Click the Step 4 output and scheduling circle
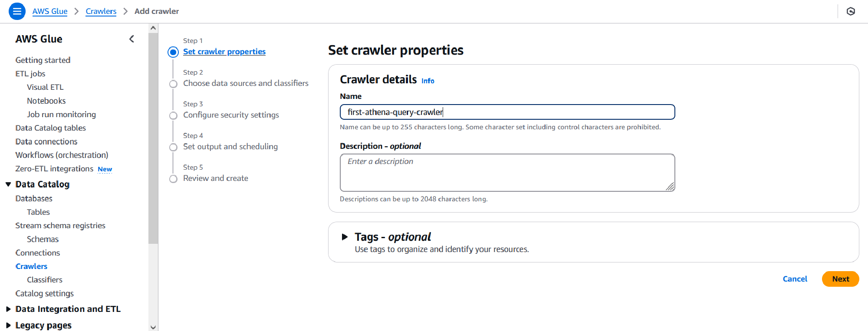Screen dimensions: 868x331 click(173, 147)
